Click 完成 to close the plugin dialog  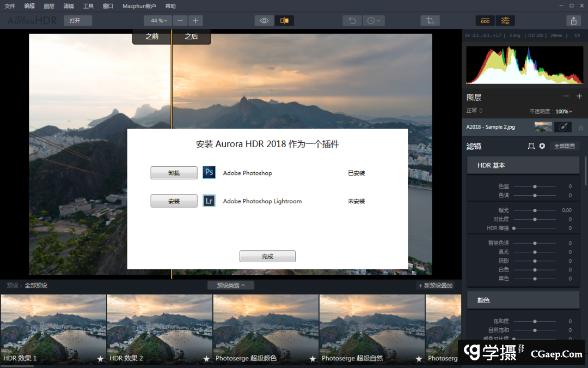point(267,256)
